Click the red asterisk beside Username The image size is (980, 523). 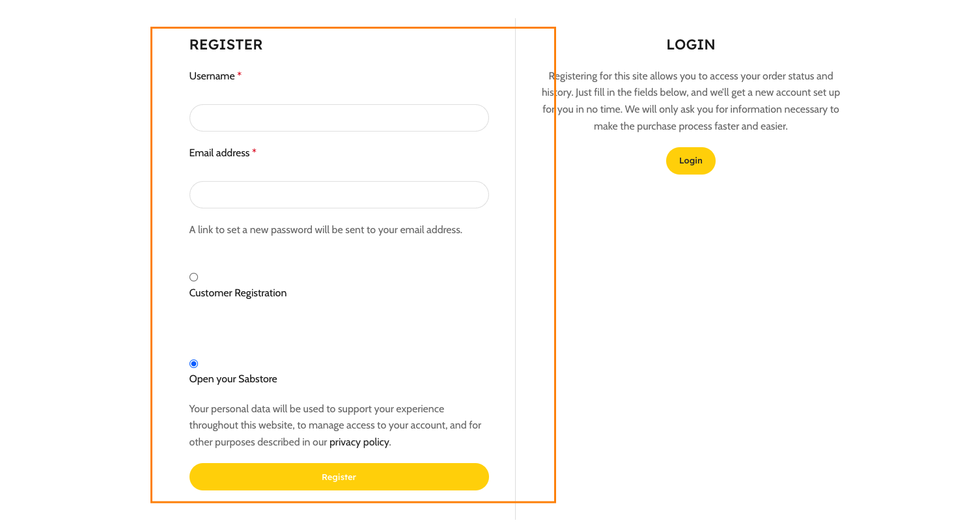tap(240, 76)
